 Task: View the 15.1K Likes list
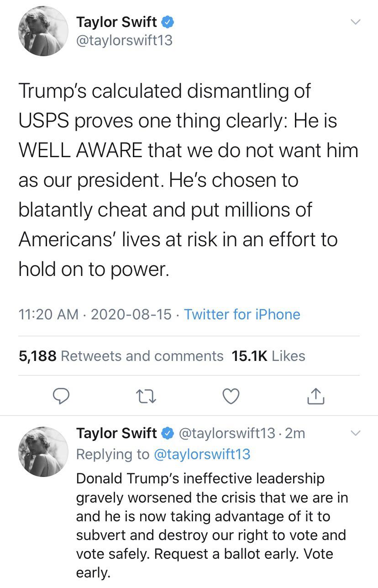268,356
